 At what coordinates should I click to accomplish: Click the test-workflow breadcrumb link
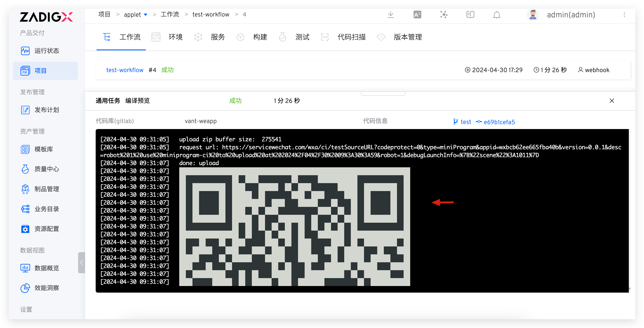211,15
